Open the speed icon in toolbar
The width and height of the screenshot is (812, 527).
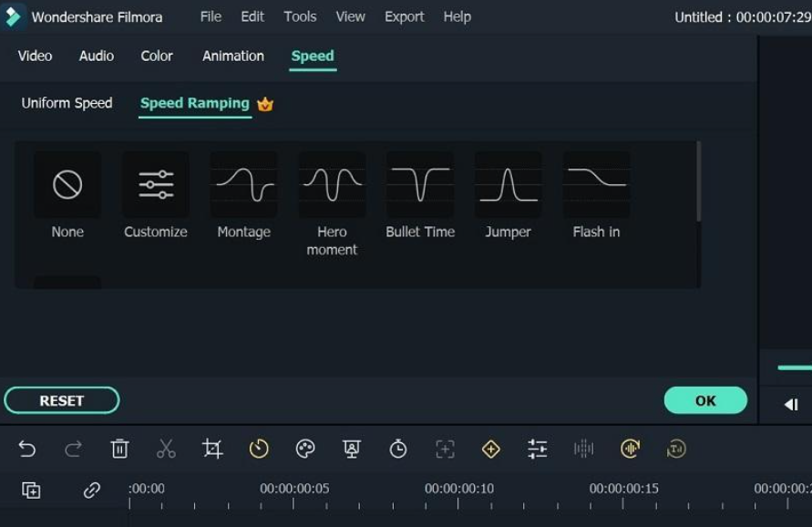coord(259,449)
